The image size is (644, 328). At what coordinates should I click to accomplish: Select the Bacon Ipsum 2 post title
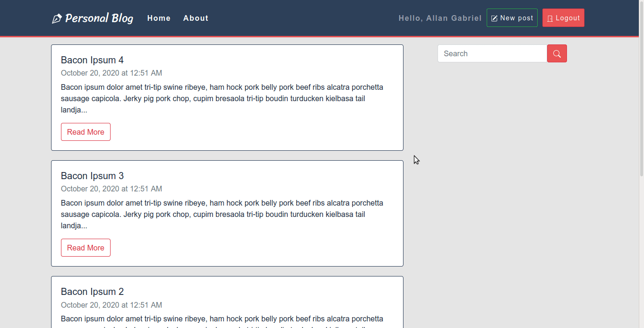[x=92, y=292]
